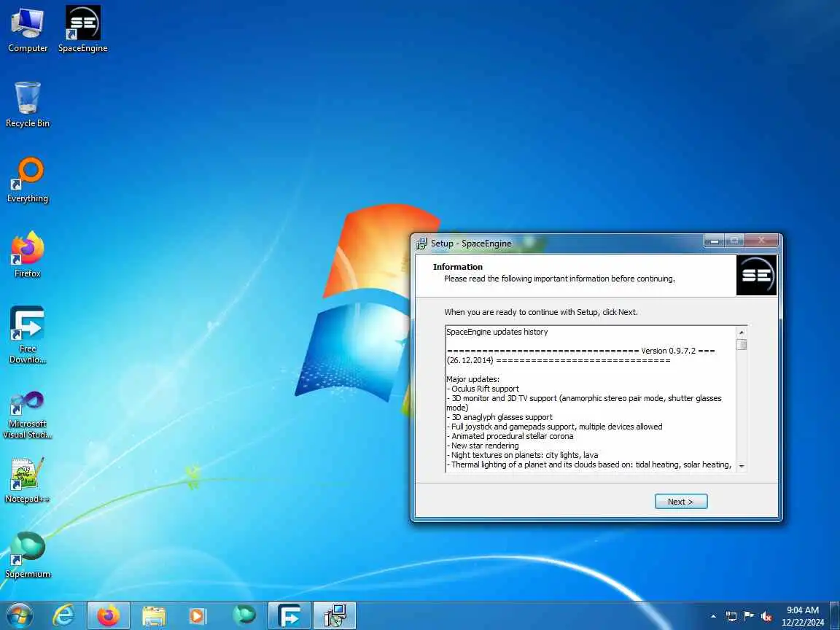Open the Computer desktop icon

(27, 31)
